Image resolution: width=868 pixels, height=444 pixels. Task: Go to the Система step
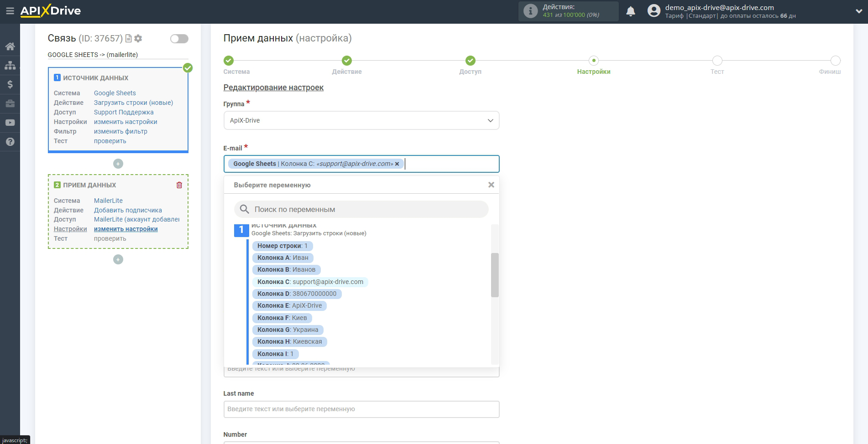coord(229,61)
